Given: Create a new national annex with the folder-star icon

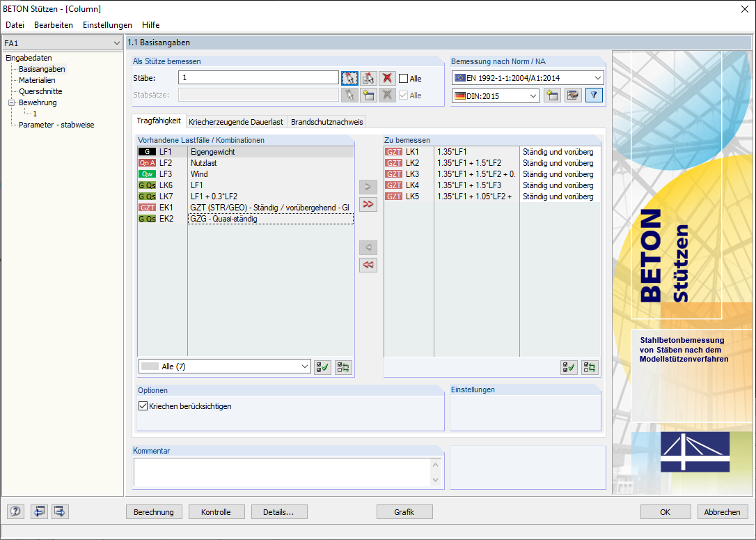Looking at the screenshot, I should point(552,95).
